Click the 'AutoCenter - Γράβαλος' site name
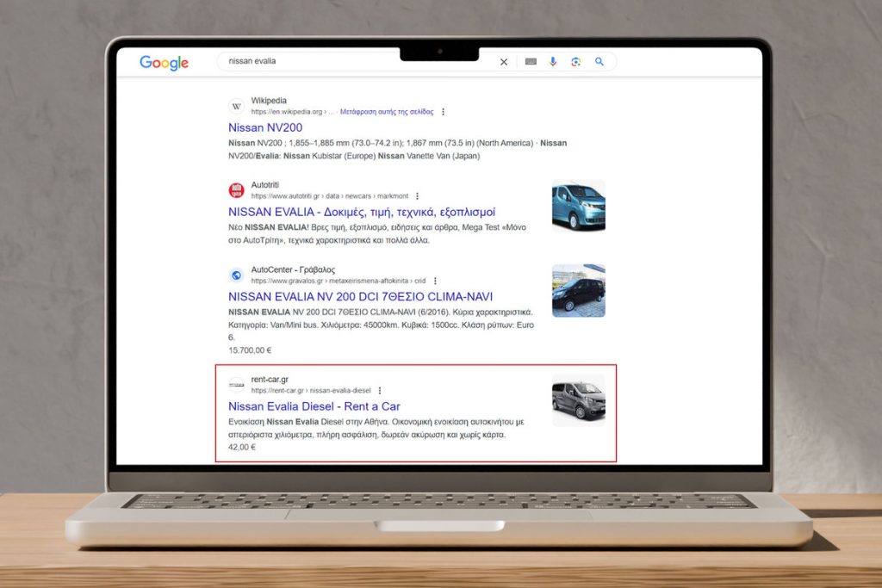882x588 pixels. point(293,269)
